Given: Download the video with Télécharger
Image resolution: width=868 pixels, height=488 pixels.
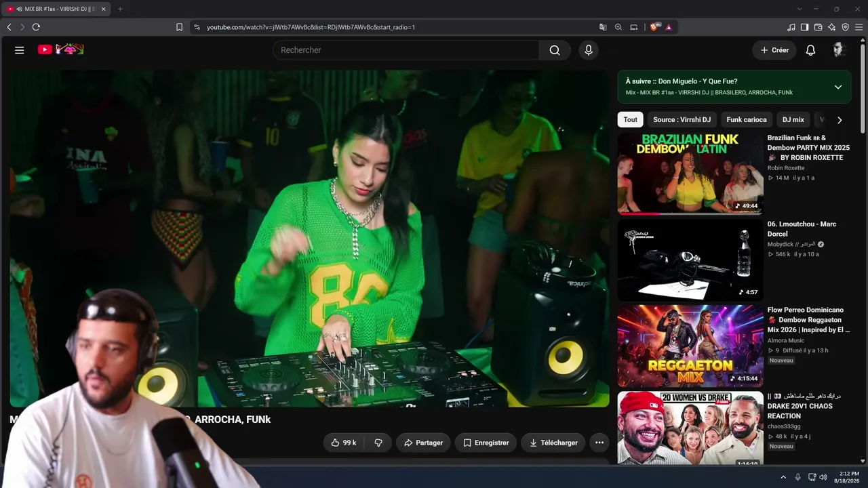Looking at the screenshot, I should [553, 443].
